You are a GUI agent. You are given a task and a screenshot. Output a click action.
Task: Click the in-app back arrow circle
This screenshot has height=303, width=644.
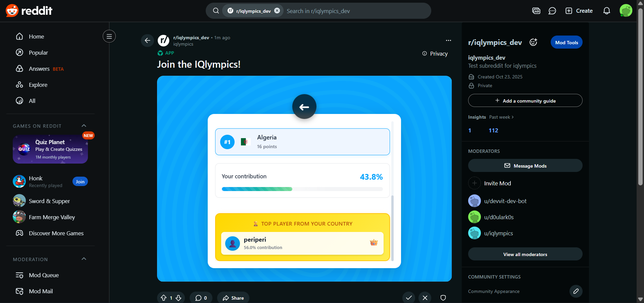[x=304, y=107]
